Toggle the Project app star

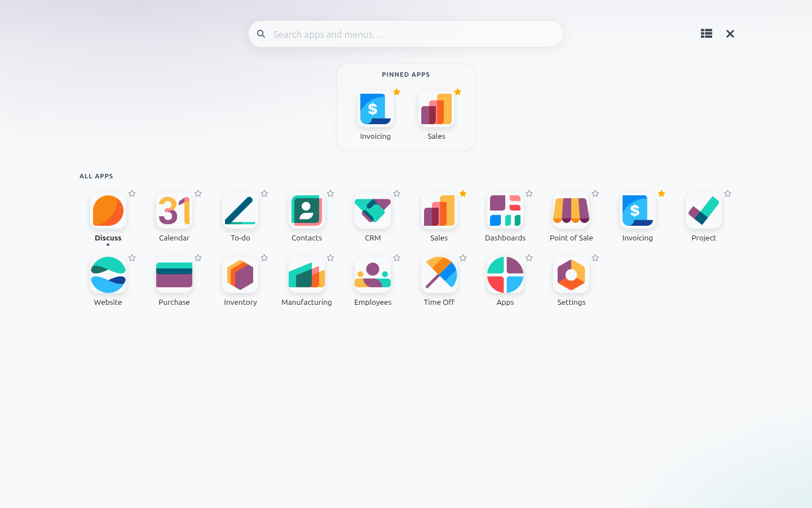pyautogui.click(x=728, y=194)
